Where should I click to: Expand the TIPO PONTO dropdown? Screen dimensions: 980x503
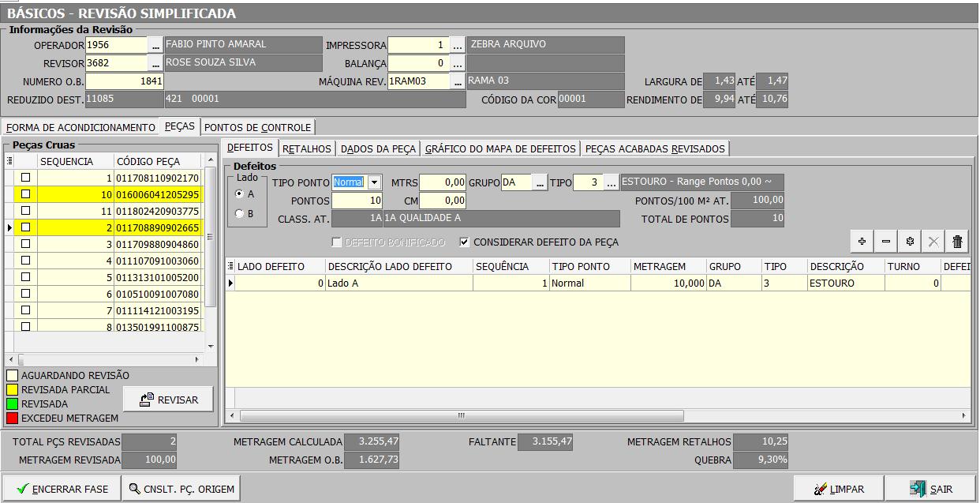click(x=374, y=183)
